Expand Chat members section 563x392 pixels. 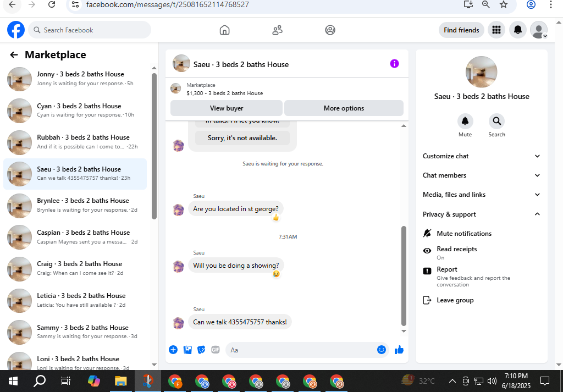click(481, 175)
